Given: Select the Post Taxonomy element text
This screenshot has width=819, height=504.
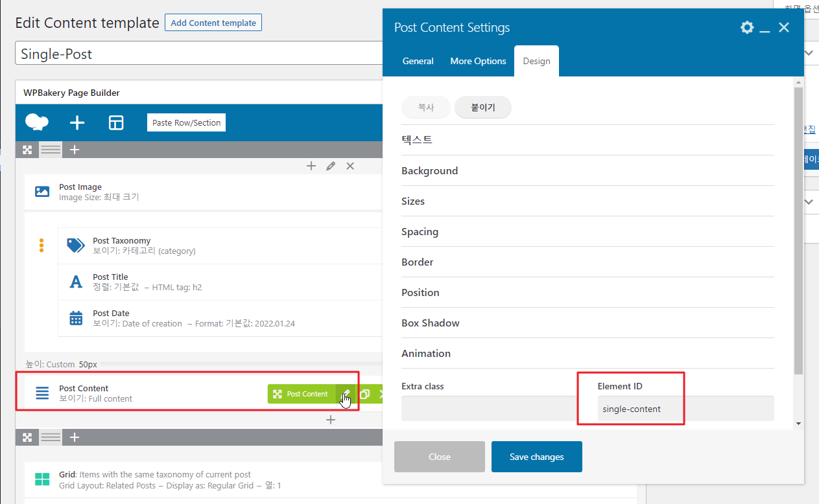Looking at the screenshot, I should (121, 240).
